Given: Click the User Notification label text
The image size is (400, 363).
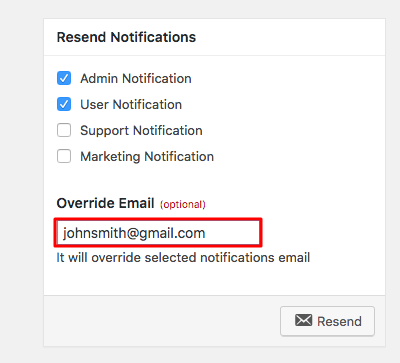Looking at the screenshot, I should tap(131, 105).
